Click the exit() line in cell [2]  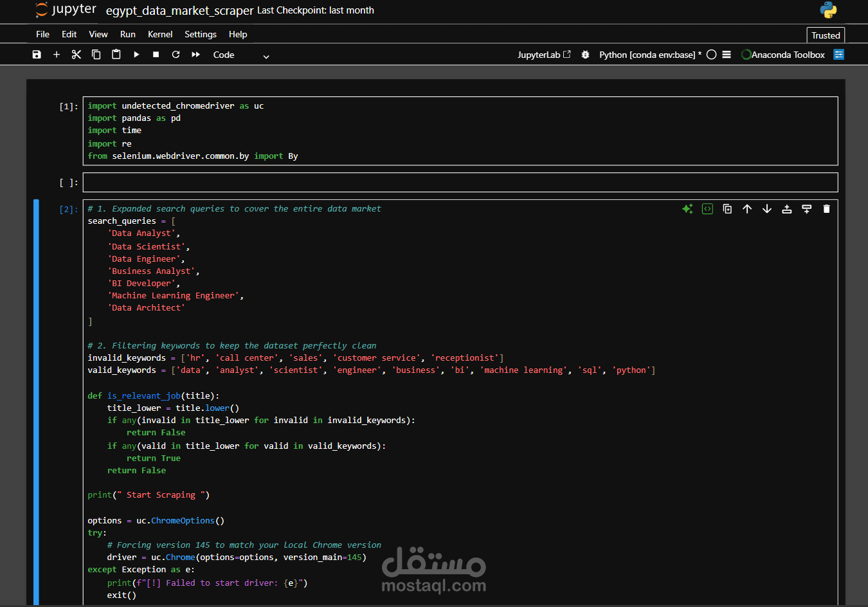[x=122, y=595]
